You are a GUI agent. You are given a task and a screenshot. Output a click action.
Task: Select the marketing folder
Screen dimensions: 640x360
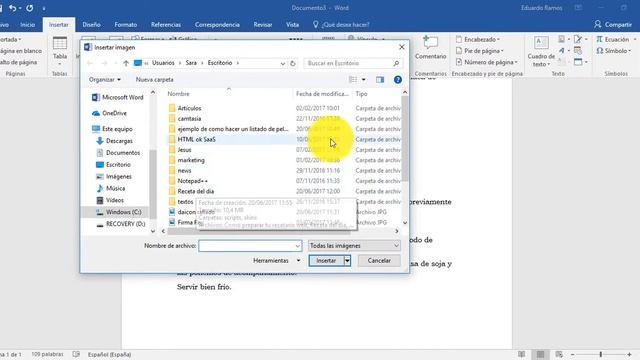(x=187, y=160)
